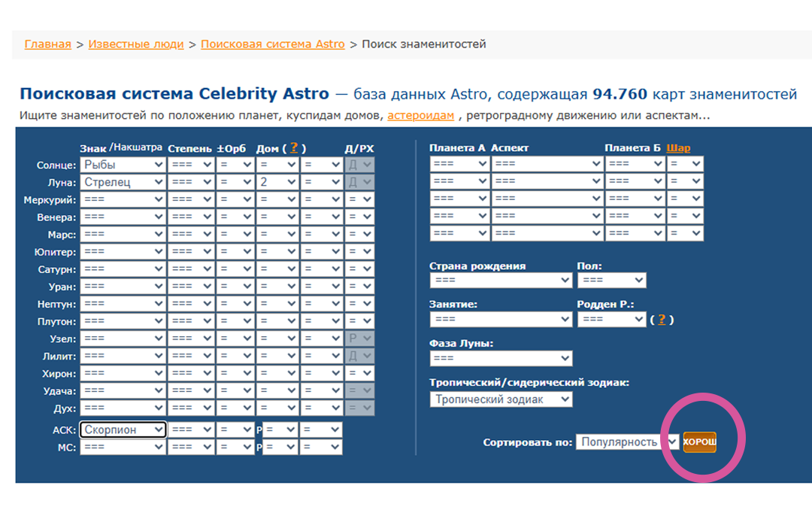Click the orange ХОРОШ submit button
Image resolution: width=812 pixels, height=519 pixels.
coord(699,442)
